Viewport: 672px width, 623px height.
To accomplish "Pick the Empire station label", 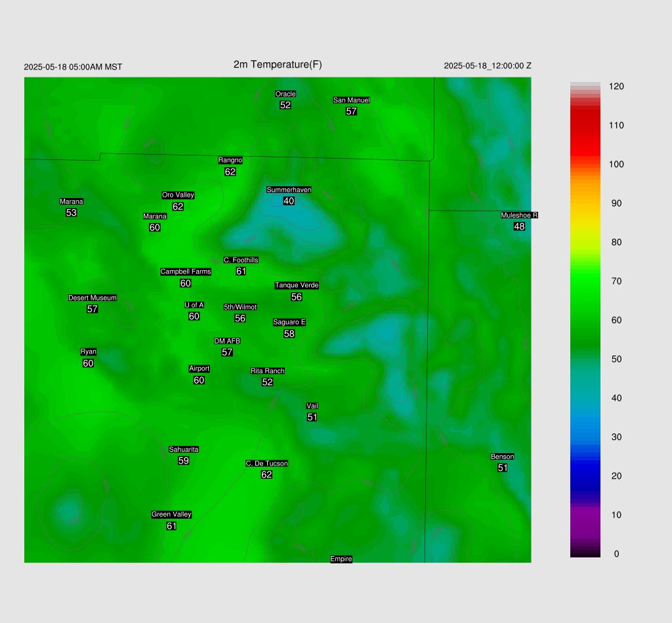I will click(341, 559).
